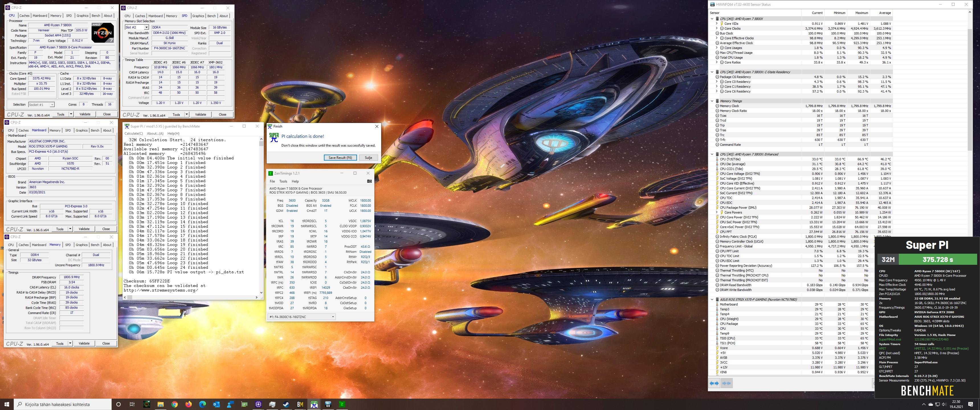Viewport: 980px width, 410px height.
Task: Switch to BenchMate via BM taskbar icon
Action: pos(300,404)
